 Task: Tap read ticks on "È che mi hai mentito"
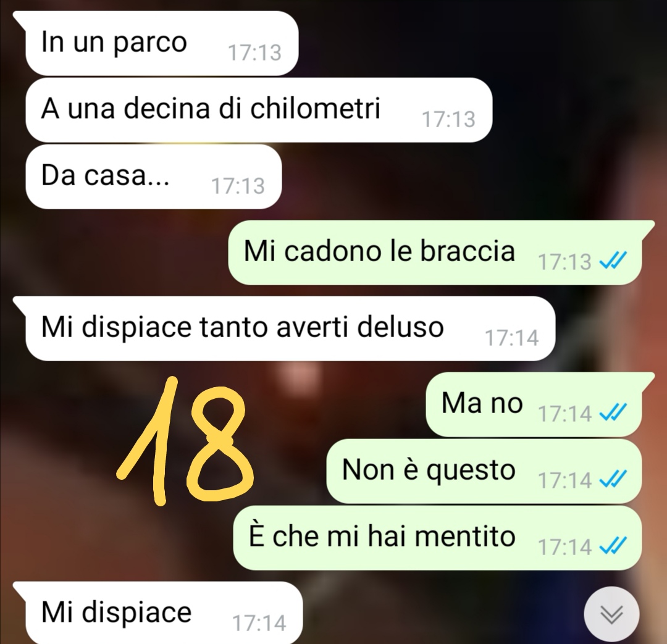coord(613,546)
